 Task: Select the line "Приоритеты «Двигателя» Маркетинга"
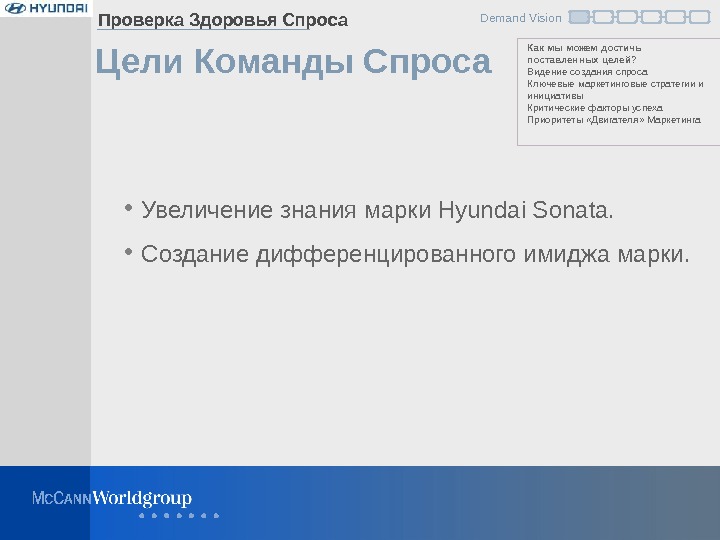pyautogui.click(x=614, y=119)
